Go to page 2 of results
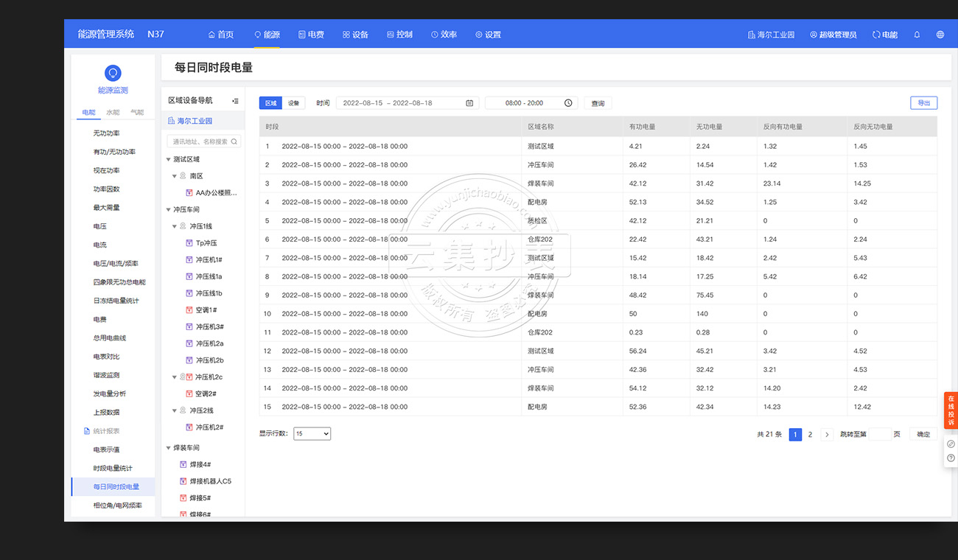Viewport: 958px width, 560px height. (810, 435)
